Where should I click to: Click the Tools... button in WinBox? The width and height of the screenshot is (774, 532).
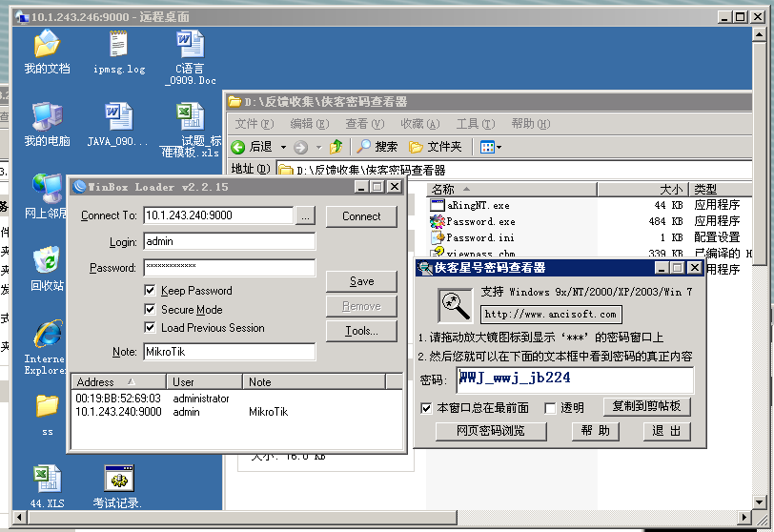361,330
